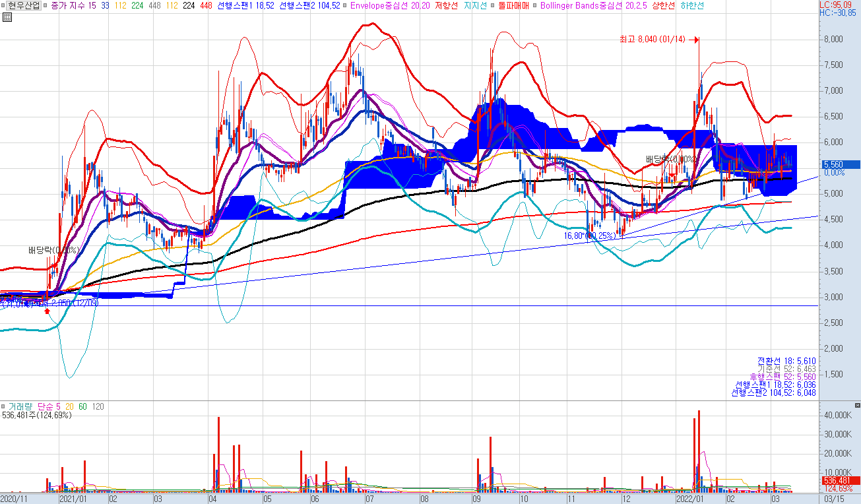Image resolution: width=861 pixels, height=504 pixels.
Task: Toggle marker before Bollinger Bands legend
Action: [534, 5]
